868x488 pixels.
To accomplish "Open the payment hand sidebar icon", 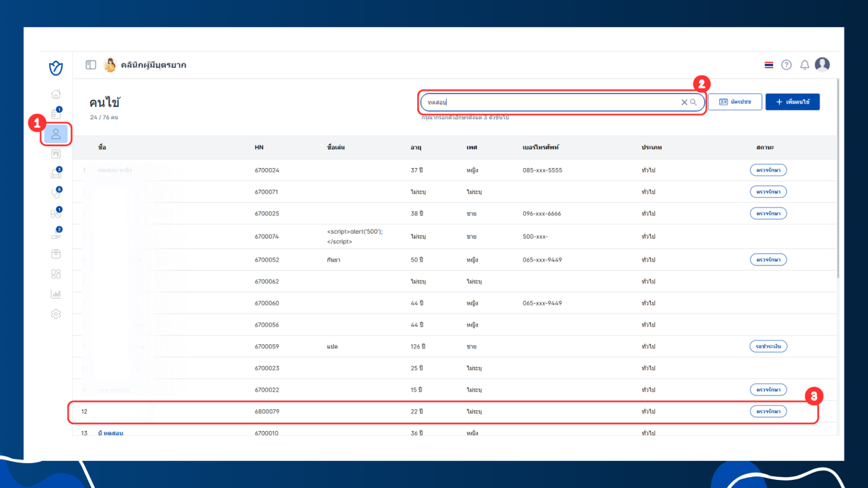I will click(56, 234).
